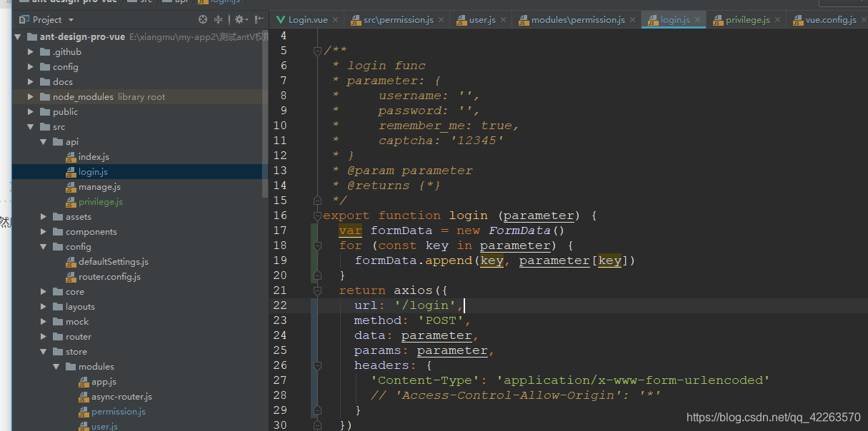Close the login.js tab
Screen dimensions: 868x431
(698, 20)
